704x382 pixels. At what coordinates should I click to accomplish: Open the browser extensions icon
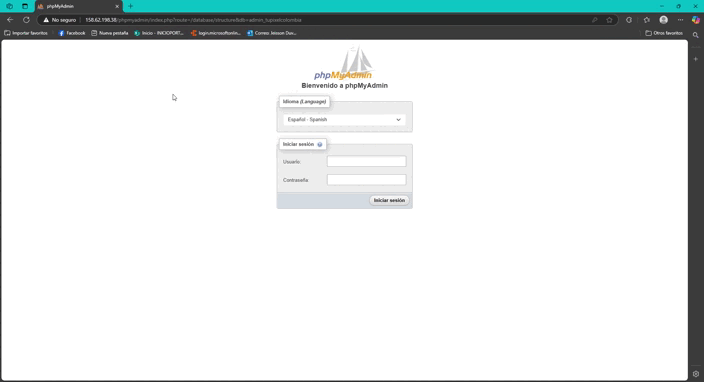(x=629, y=20)
